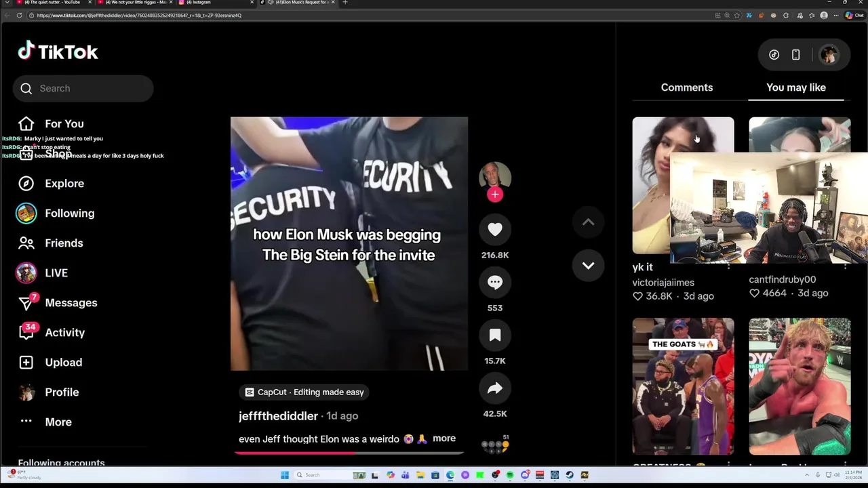This screenshot has width=868, height=488.
Task: Open options on the cantfindruby00 card
Action: click(845, 266)
